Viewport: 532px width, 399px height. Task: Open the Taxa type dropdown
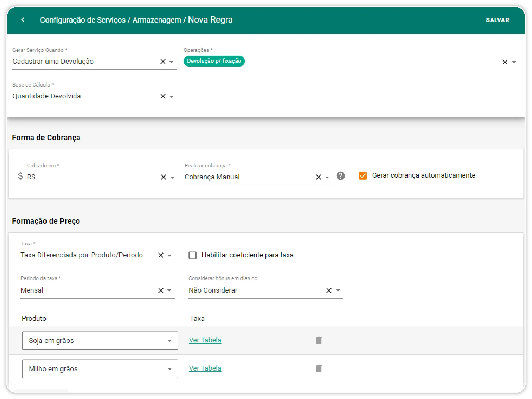[169, 255]
